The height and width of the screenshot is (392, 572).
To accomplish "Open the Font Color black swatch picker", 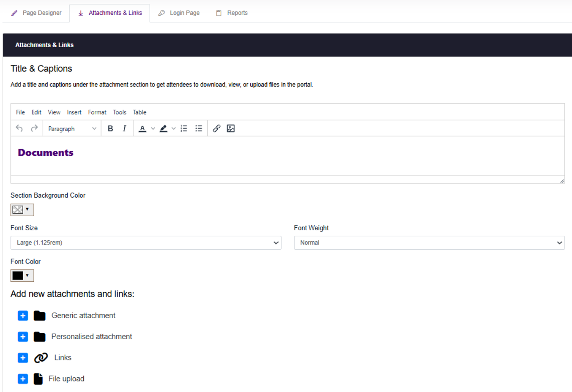I will (x=22, y=276).
